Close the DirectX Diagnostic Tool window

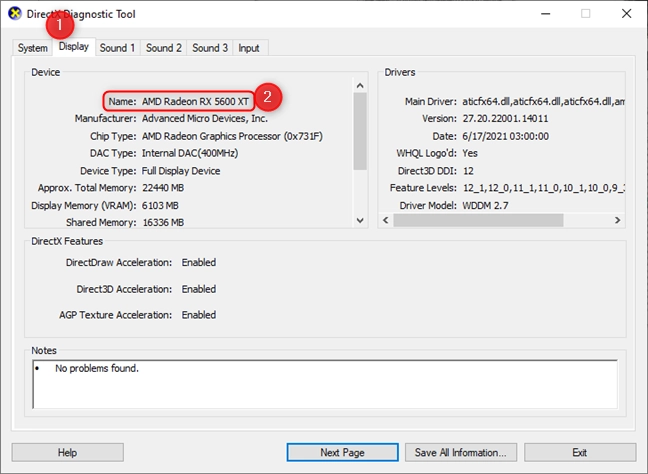click(x=627, y=14)
